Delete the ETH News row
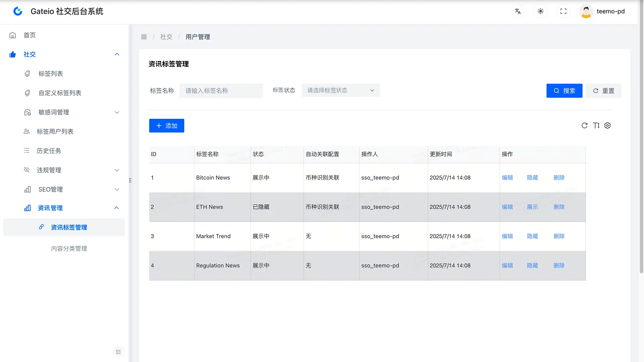The height and width of the screenshot is (362, 644). (x=559, y=207)
